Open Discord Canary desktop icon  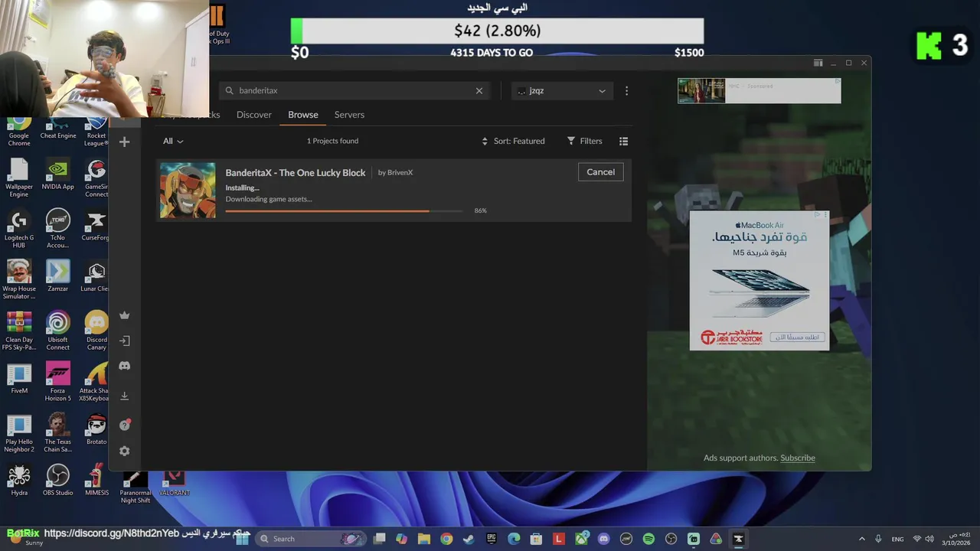pyautogui.click(x=96, y=331)
